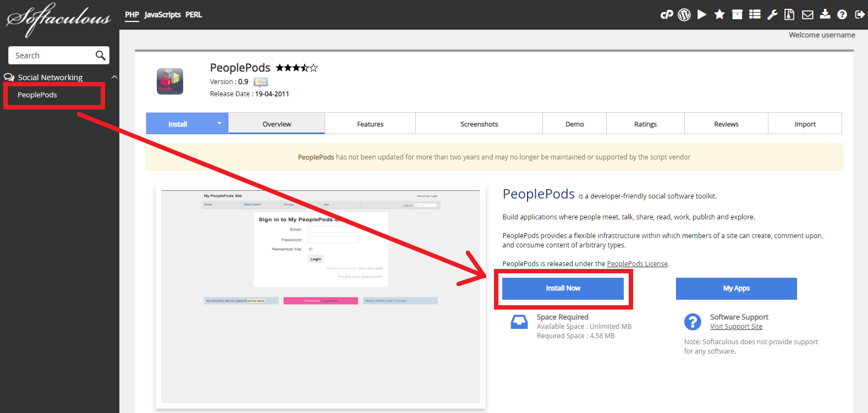Open the archive box installations icon

pos(737,15)
